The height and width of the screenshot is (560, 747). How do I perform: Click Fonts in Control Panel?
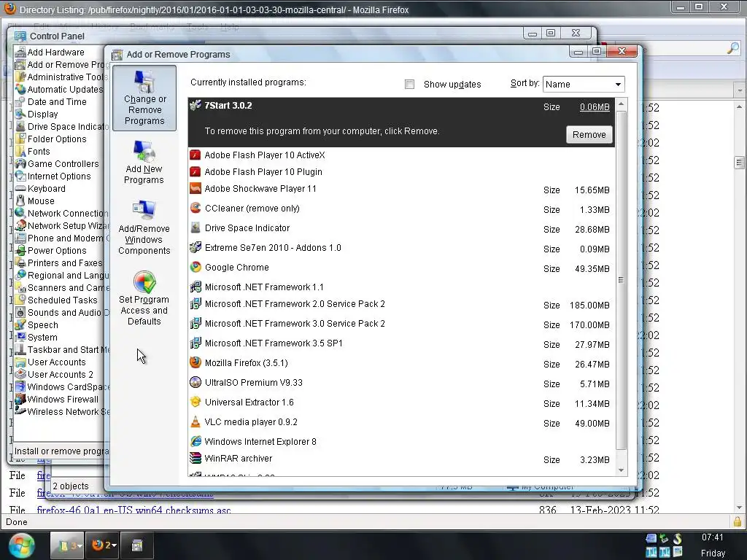32,152
